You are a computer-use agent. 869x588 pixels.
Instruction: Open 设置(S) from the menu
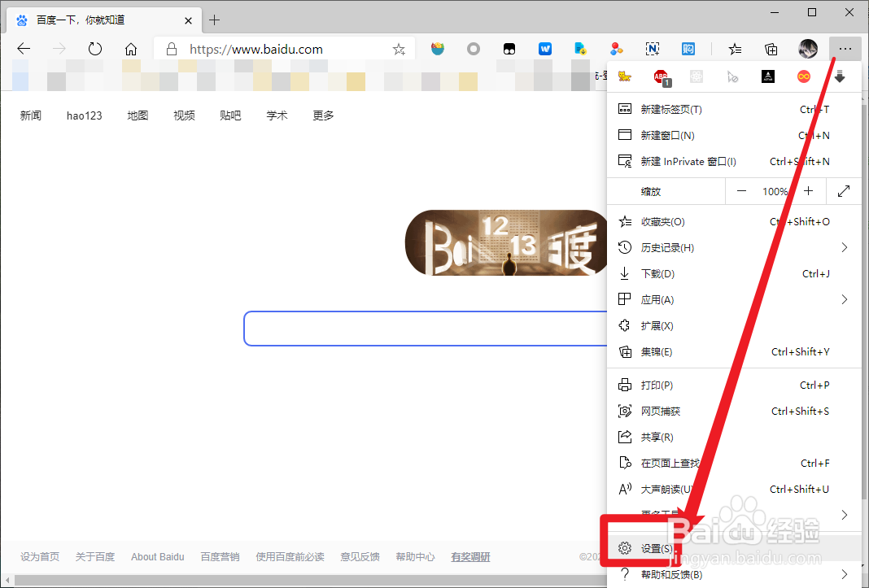734,548
